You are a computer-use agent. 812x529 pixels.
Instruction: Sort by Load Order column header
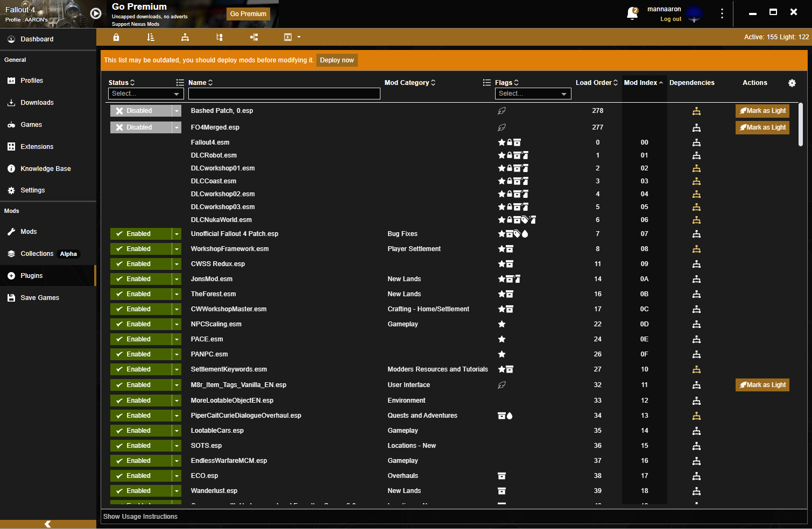[597, 83]
